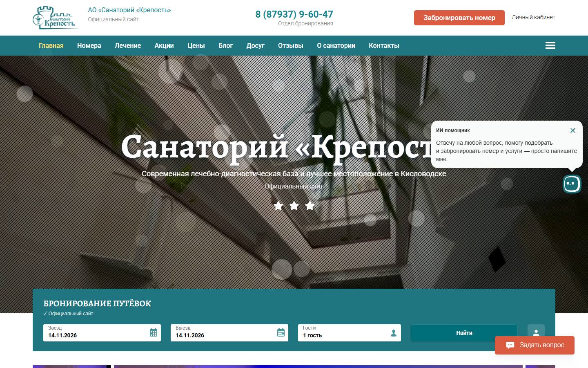This screenshot has width=588, height=368.
Task: Close the ИИ-помощник popup
Action: pyautogui.click(x=572, y=130)
